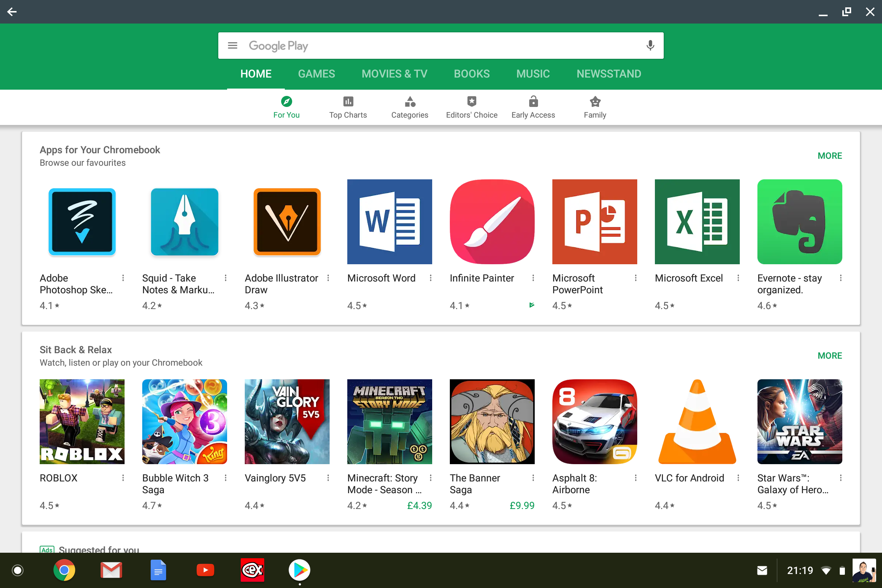Open the Categories section
This screenshot has width=882, height=588.
410,107
